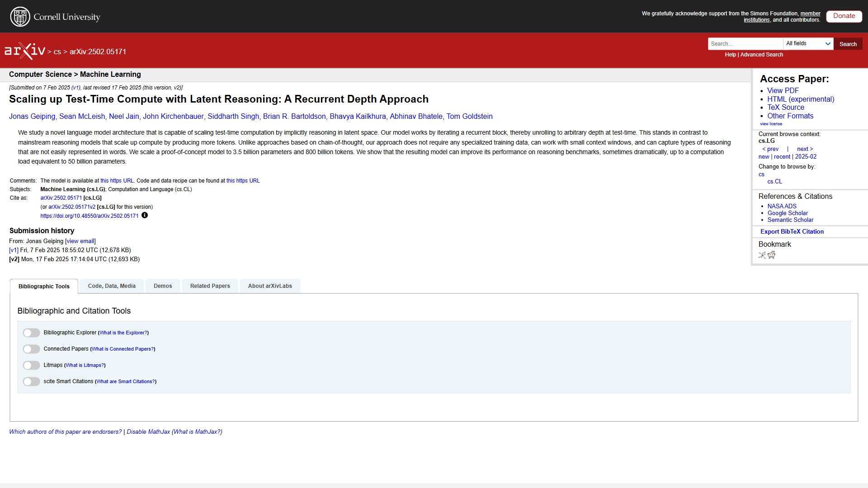
Task: Open model this https URL link
Action: 117,181
